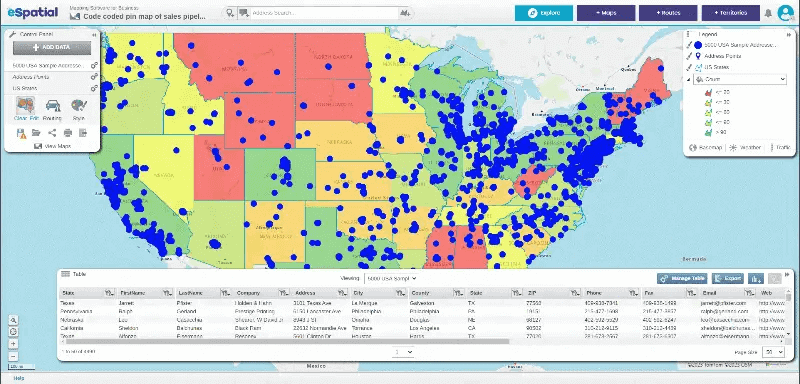
Task: Collapse the Control Panel with arrow icon
Action: point(94,35)
